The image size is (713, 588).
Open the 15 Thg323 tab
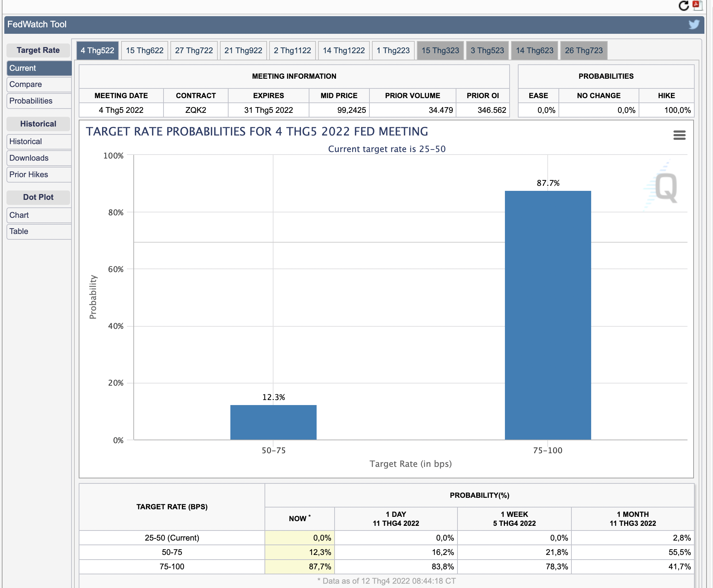pyautogui.click(x=440, y=50)
